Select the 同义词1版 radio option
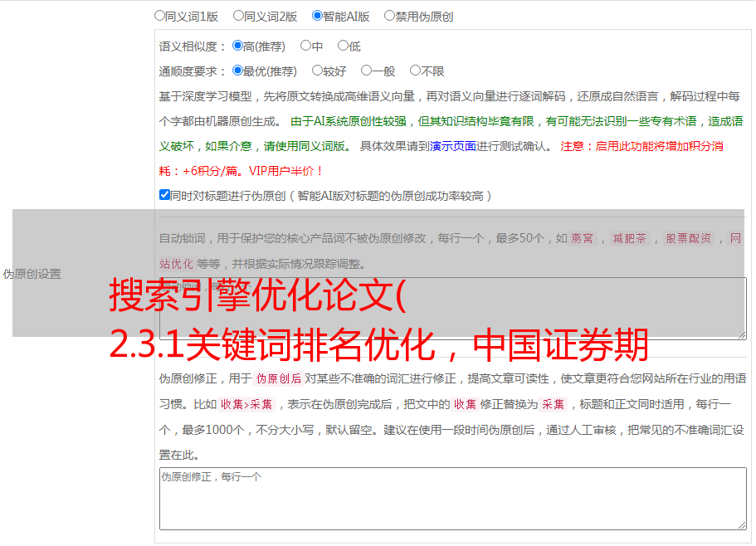Viewport: 756px width, 546px height. point(159,16)
